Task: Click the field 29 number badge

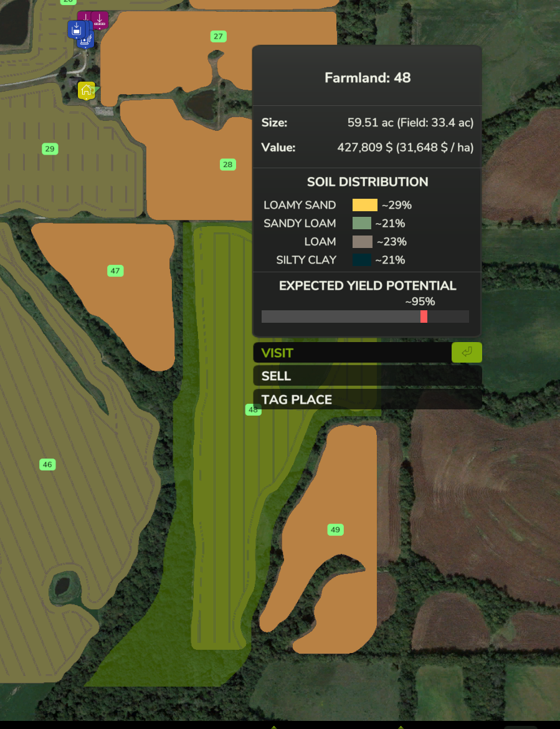Action: pos(50,149)
